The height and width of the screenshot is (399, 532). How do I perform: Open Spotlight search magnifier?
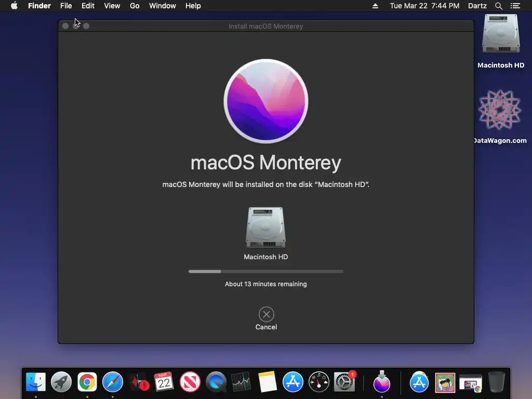498,6
